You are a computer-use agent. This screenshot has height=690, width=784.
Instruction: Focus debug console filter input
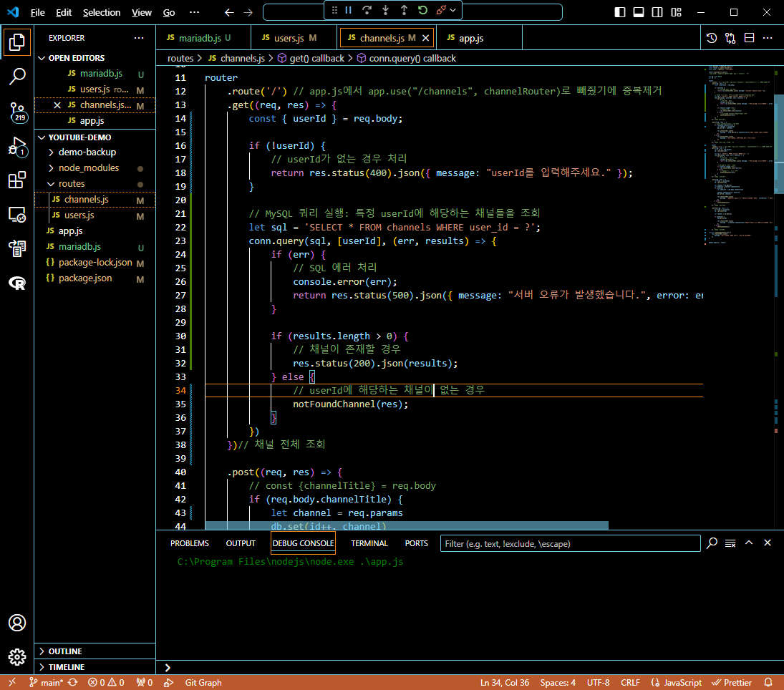pos(570,543)
